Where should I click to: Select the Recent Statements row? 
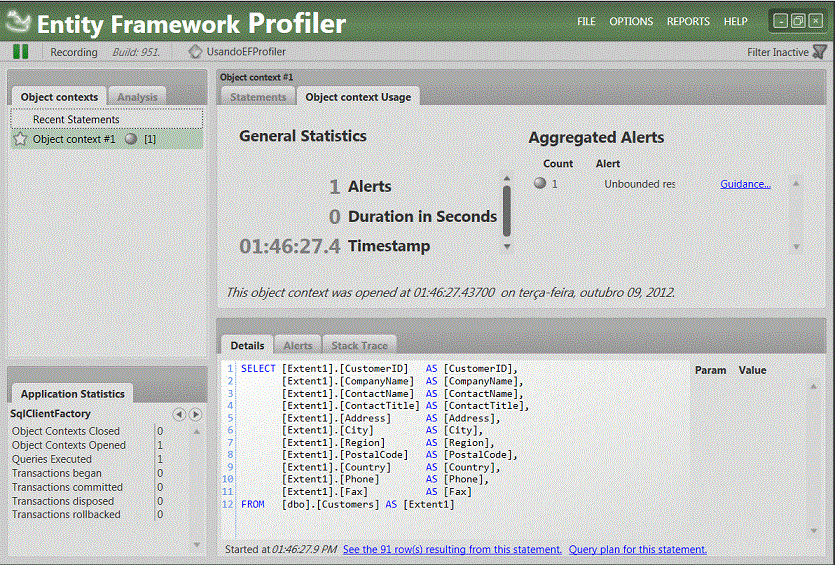pyautogui.click(x=107, y=119)
